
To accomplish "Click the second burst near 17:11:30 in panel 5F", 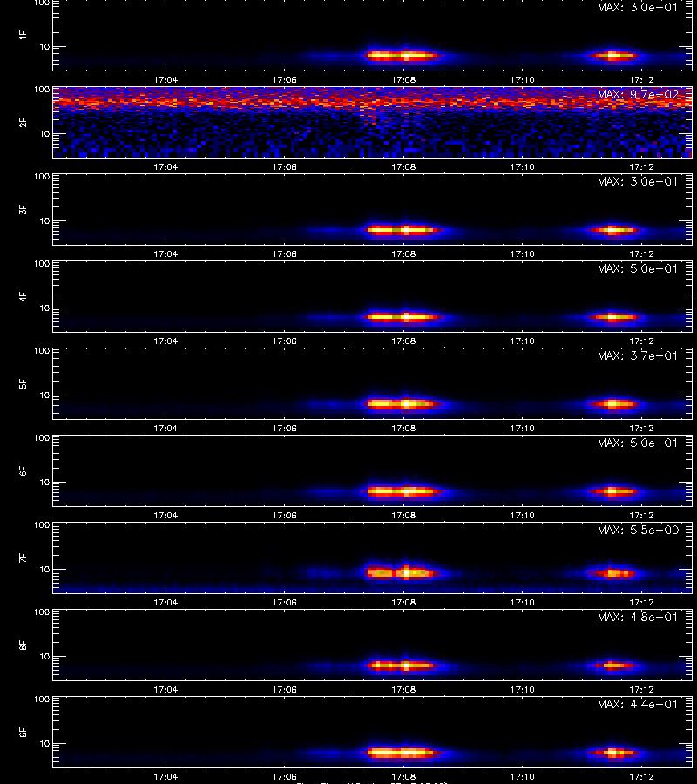I will click(614, 404).
